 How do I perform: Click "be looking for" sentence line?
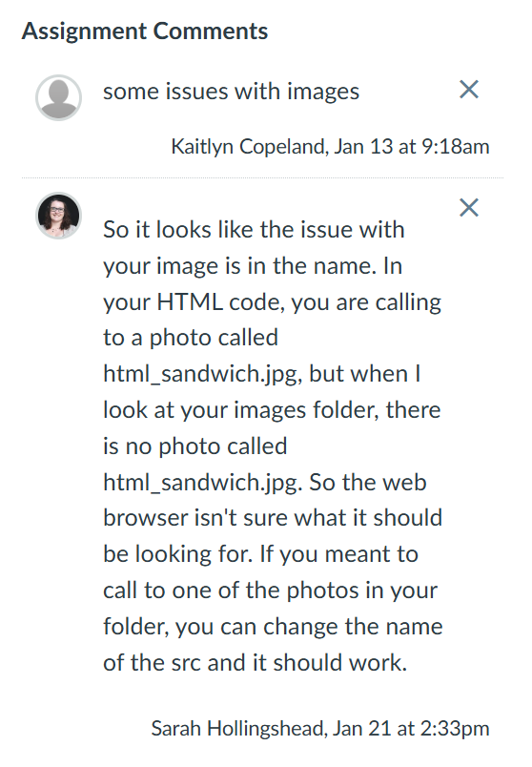176,554
